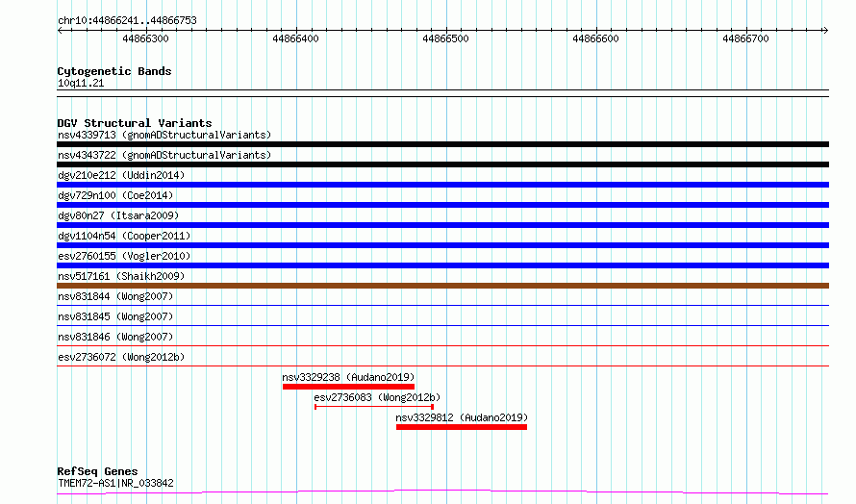Select the black bar under nsv4343722

point(442,164)
